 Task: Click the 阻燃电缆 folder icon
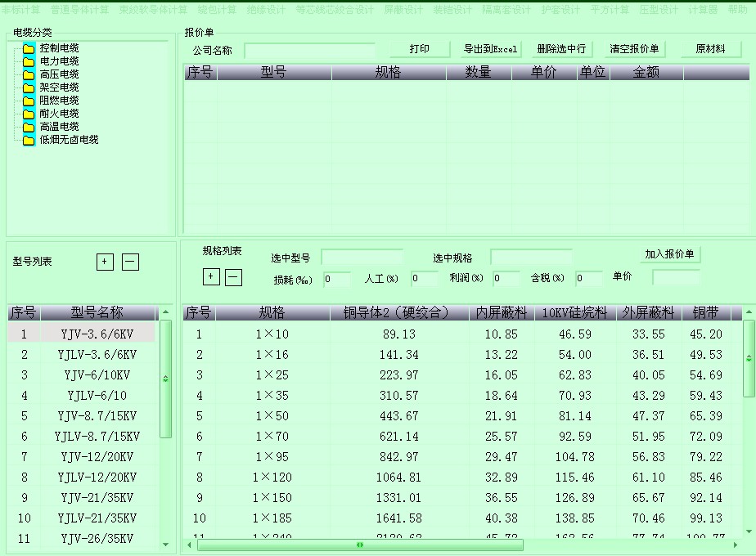click(x=29, y=101)
